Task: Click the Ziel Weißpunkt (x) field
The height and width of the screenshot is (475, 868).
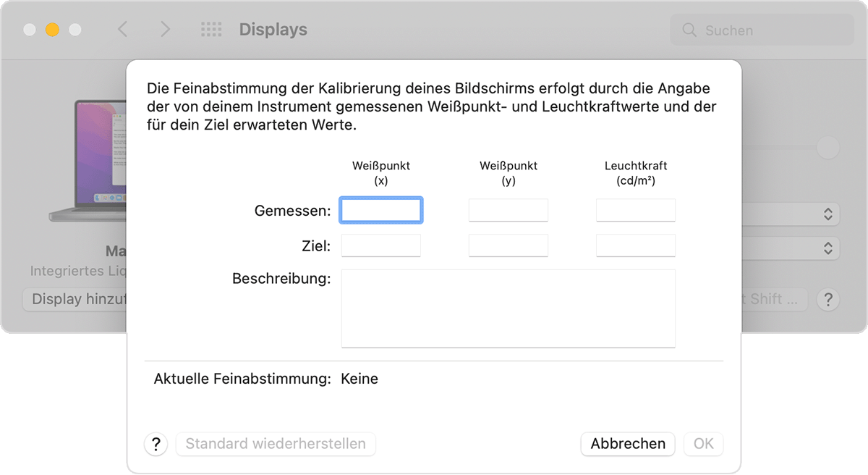Action: click(381, 245)
